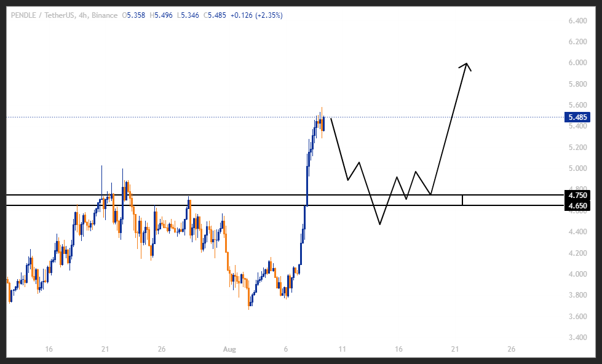
Task: Click the 11 date label on time axis
Action: [342, 349]
